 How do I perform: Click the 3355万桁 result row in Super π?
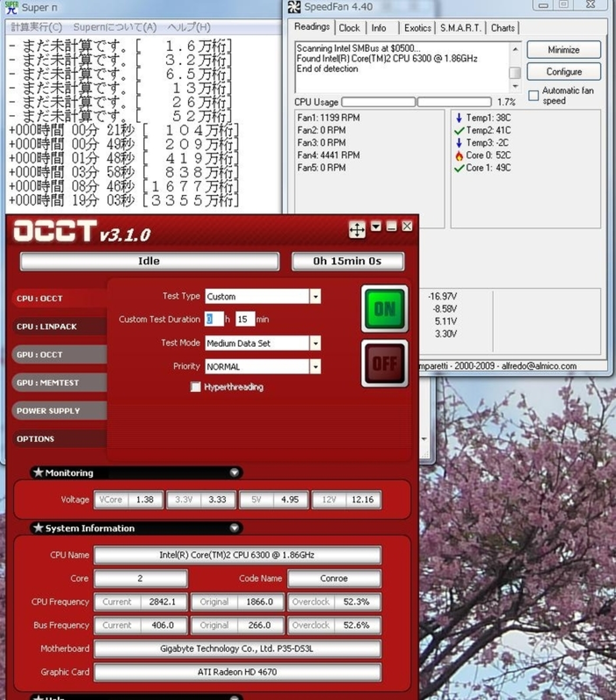[124, 200]
